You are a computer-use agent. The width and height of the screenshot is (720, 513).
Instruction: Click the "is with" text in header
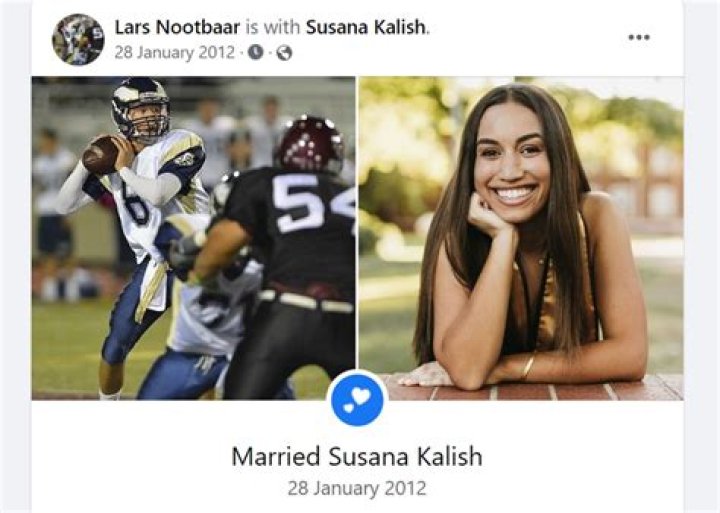point(273,27)
